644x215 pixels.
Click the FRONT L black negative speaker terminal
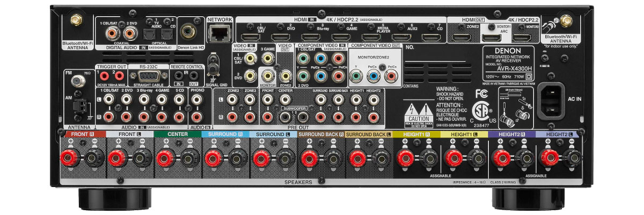click(142, 159)
